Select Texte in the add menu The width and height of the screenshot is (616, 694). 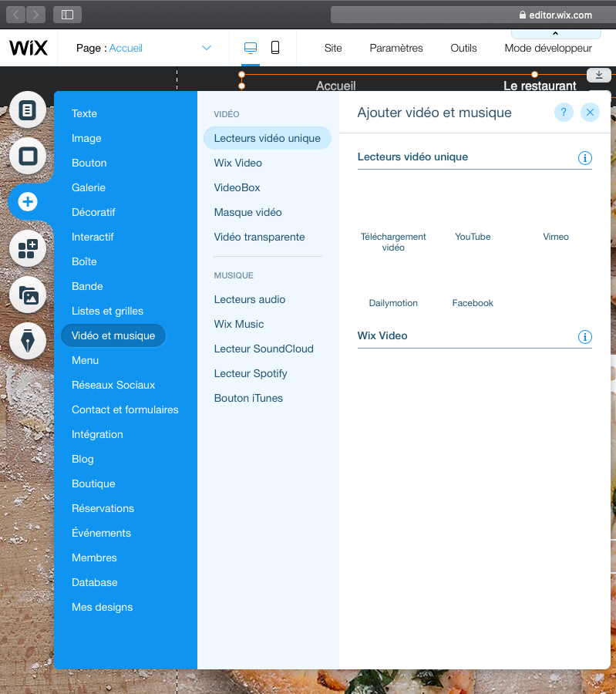tap(84, 113)
